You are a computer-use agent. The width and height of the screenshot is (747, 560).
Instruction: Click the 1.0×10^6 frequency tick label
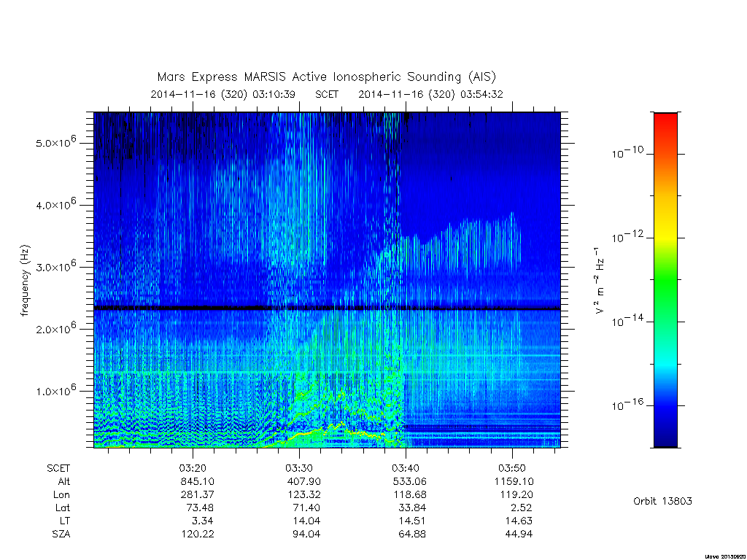(x=55, y=390)
